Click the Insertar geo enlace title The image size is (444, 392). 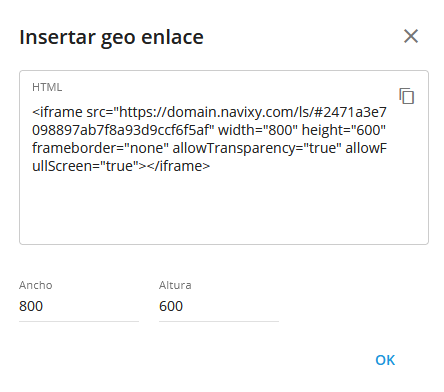coord(111,37)
